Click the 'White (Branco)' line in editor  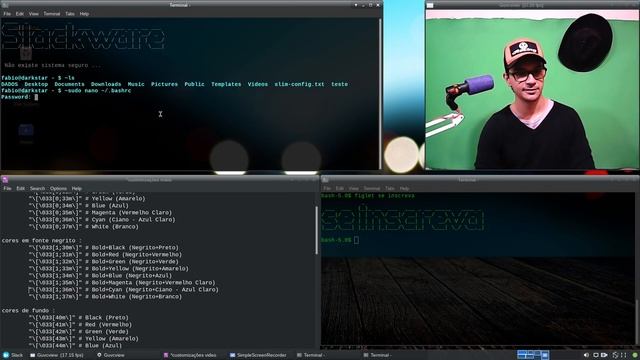pyautogui.click(x=84, y=227)
